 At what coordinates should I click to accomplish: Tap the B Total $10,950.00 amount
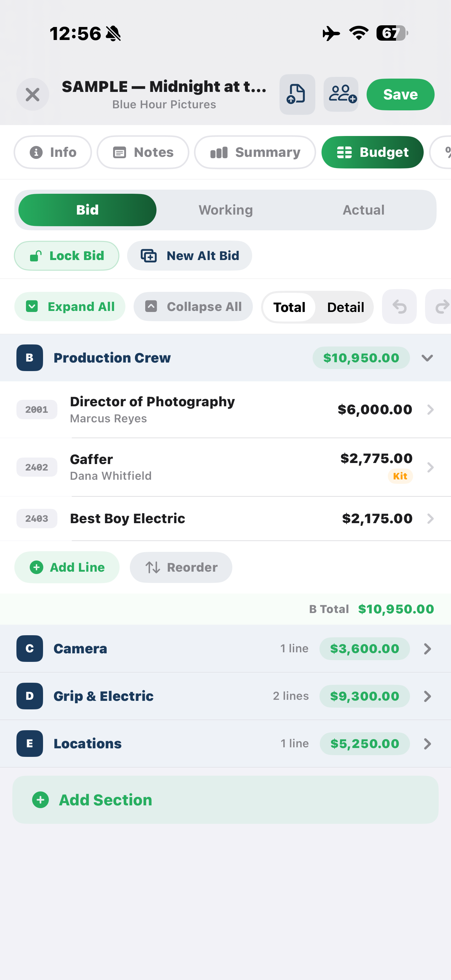396,609
